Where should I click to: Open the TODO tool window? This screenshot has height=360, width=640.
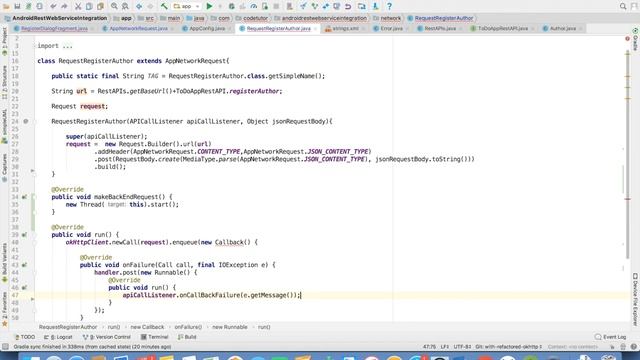[x=25, y=337]
